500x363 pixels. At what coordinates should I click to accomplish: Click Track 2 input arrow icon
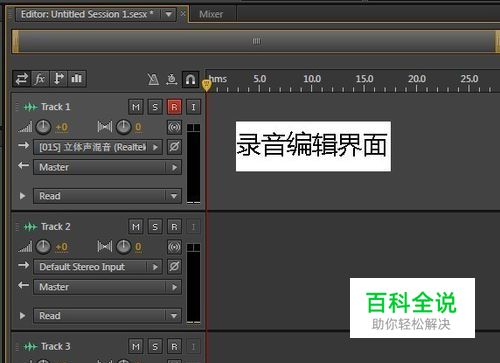pyautogui.click(x=23, y=265)
